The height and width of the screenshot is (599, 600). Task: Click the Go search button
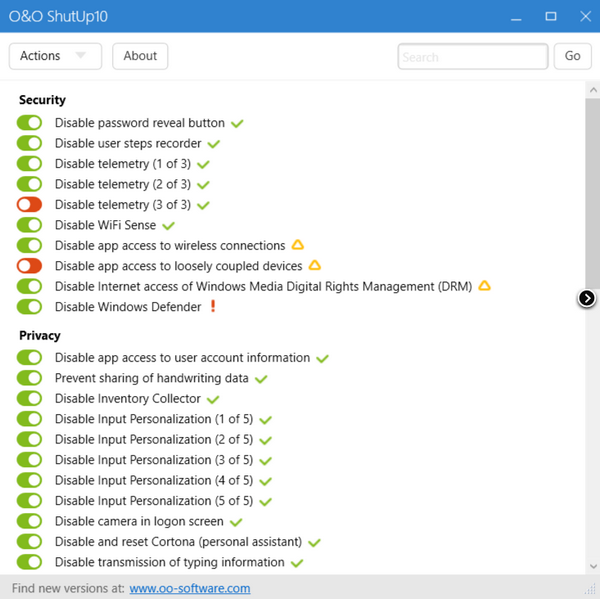tap(572, 56)
